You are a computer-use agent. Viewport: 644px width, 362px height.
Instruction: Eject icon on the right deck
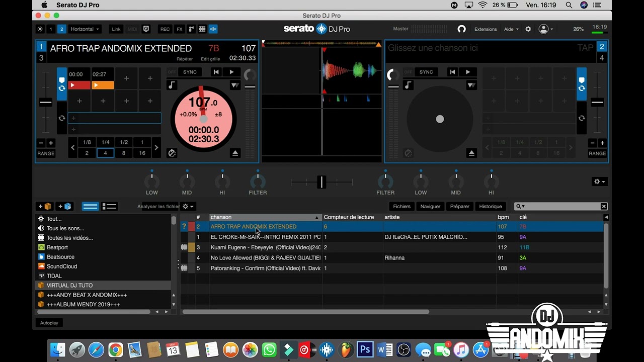471,153
